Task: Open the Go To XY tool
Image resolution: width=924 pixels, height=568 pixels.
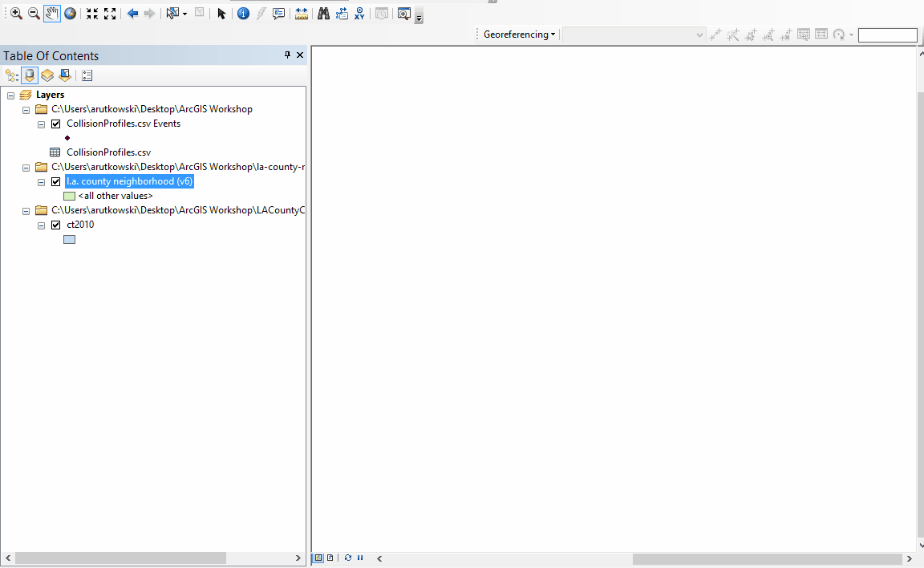Action: pos(359,14)
